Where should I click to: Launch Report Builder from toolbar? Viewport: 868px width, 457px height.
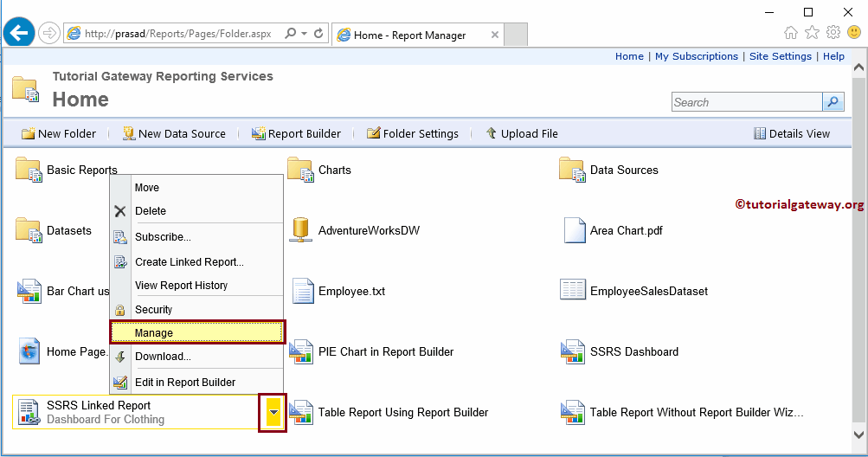pos(296,133)
